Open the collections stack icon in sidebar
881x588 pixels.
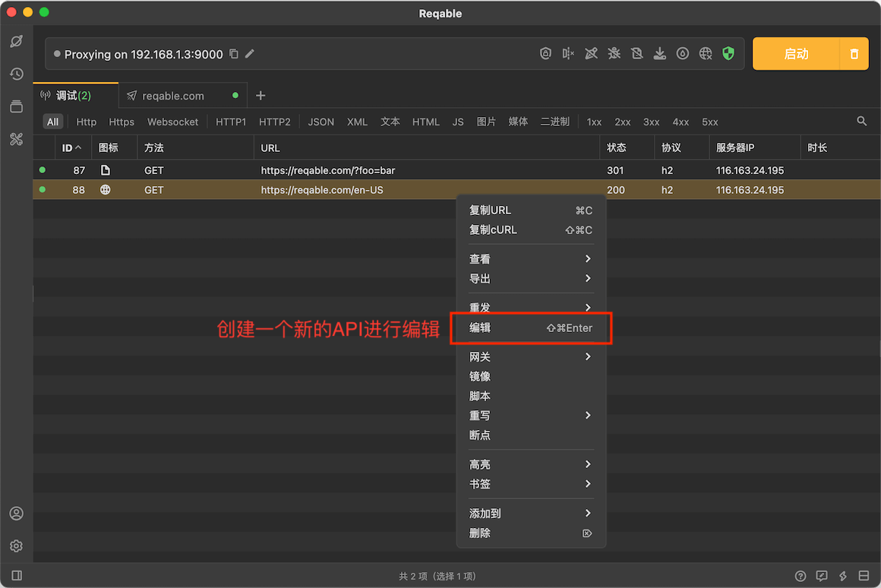16,106
